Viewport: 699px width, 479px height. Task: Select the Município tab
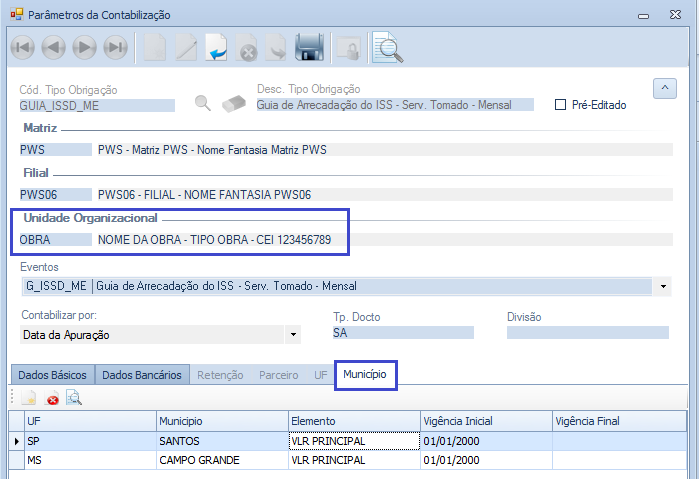tap(365, 375)
